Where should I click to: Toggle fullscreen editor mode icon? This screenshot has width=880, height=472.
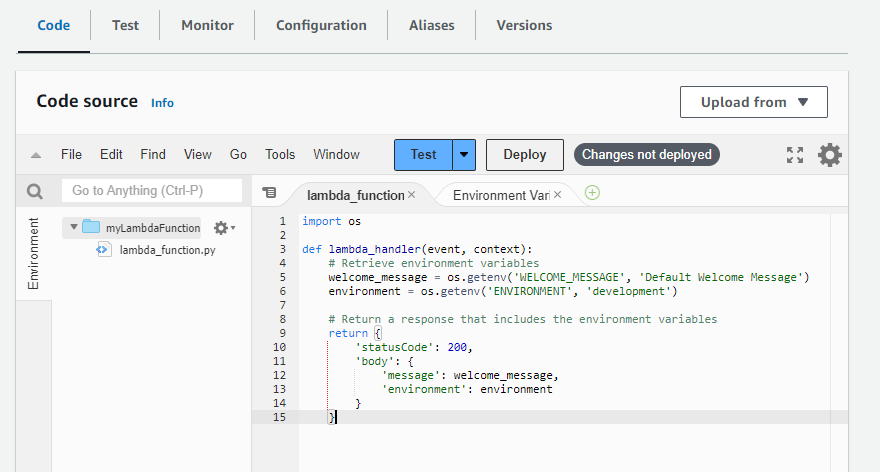pyautogui.click(x=795, y=155)
